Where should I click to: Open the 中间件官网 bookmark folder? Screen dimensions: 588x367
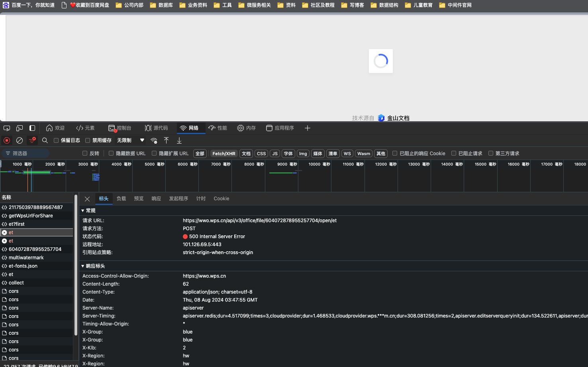tap(455, 5)
